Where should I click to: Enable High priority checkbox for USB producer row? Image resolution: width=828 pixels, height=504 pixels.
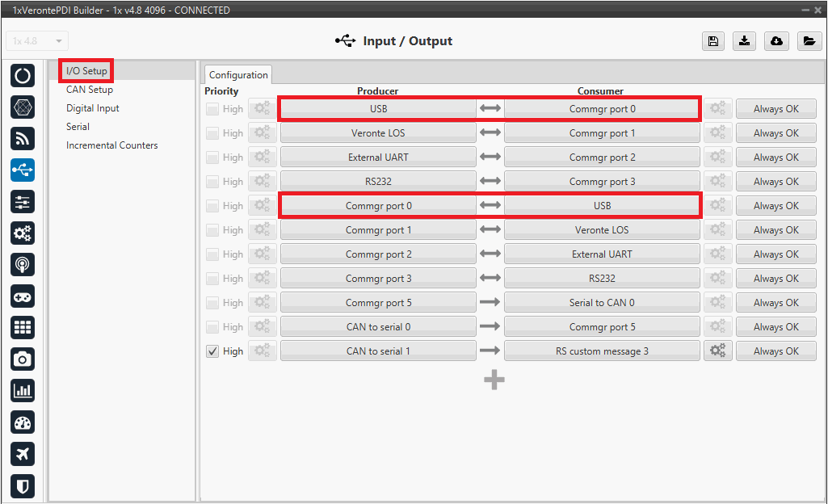click(x=212, y=109)
